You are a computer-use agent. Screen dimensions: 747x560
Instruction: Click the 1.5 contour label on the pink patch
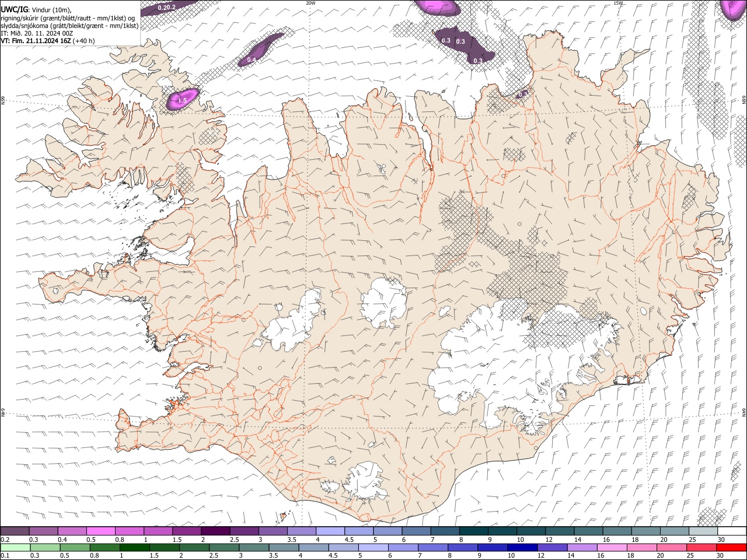pyautogui.click(x=182, y=101)
